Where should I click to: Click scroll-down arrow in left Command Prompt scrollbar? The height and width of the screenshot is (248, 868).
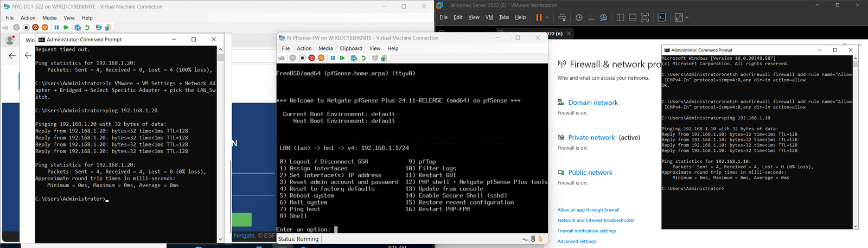coord(220,239)
